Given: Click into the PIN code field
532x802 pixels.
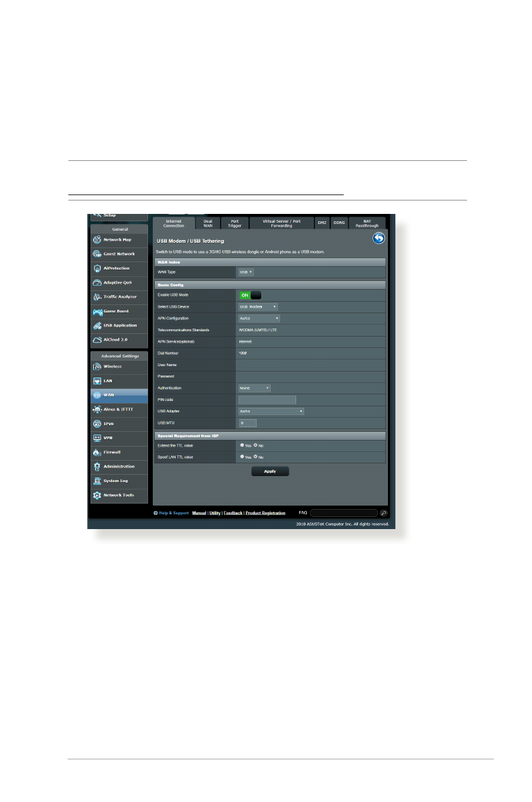Looking at the screenshot, I should [x=267, y=400].
